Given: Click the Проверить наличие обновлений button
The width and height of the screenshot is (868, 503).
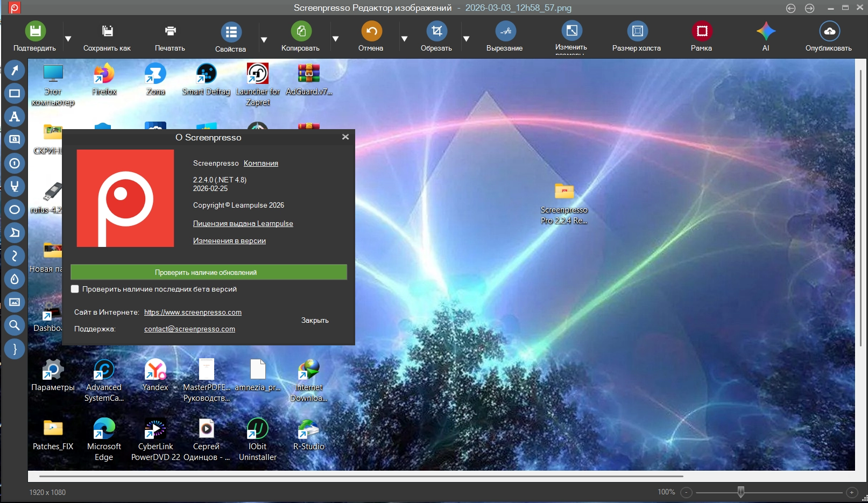Looking at the screenshot, I should [209, 272].
